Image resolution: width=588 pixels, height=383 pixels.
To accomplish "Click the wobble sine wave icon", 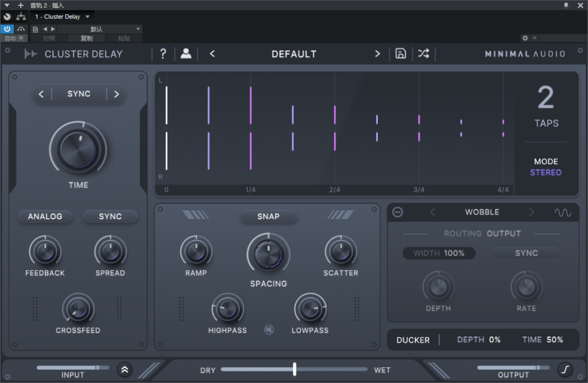I will pos(563,212).
